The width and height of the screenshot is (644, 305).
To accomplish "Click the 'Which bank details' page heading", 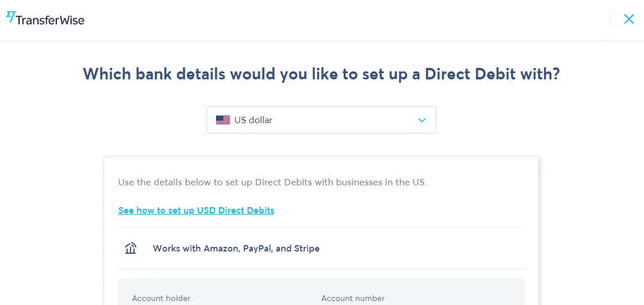I will click(x=321, y=74).
